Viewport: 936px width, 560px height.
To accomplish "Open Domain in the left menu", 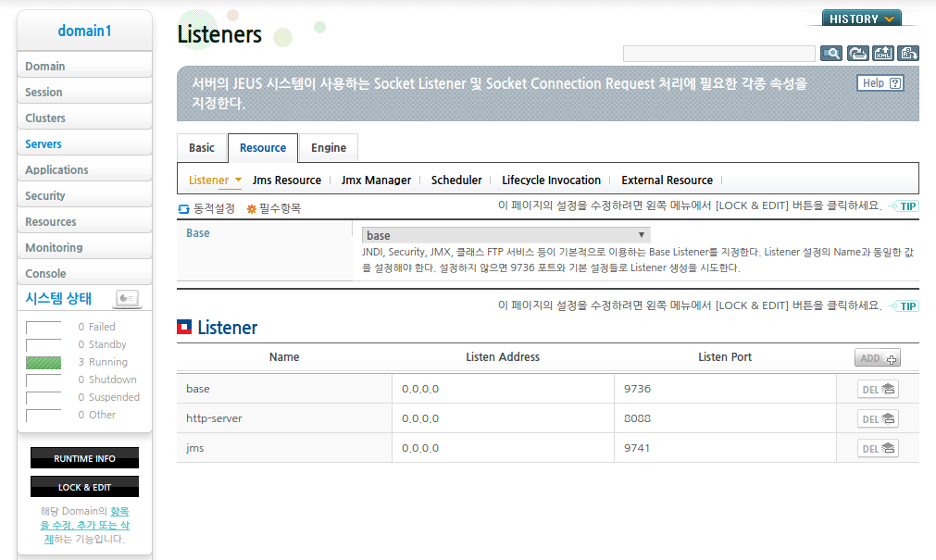I will pyautogui.click(x=85, y=66).
